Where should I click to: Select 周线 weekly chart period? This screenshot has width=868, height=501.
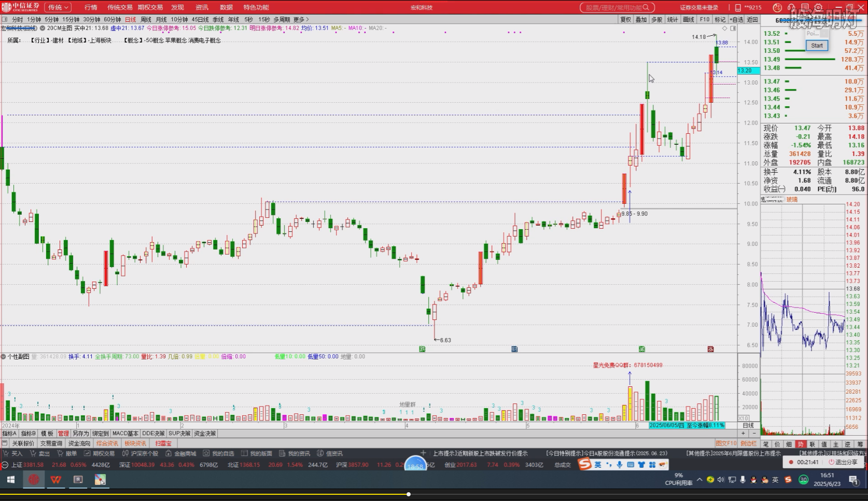pos(146,20)
